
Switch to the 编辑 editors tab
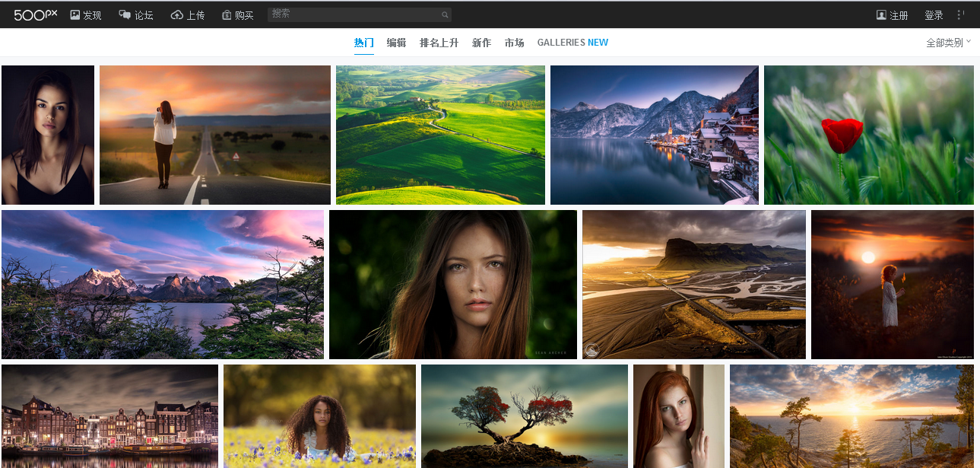(x=396, y=43)
